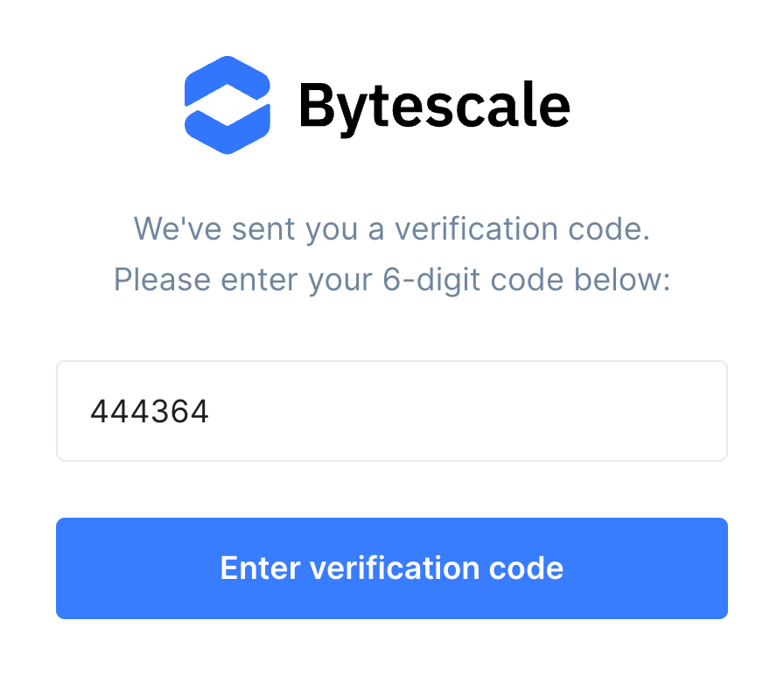Click the verification code input field
Screen dimensions: 784x676
pyautogui.click(x=391, y=411)
